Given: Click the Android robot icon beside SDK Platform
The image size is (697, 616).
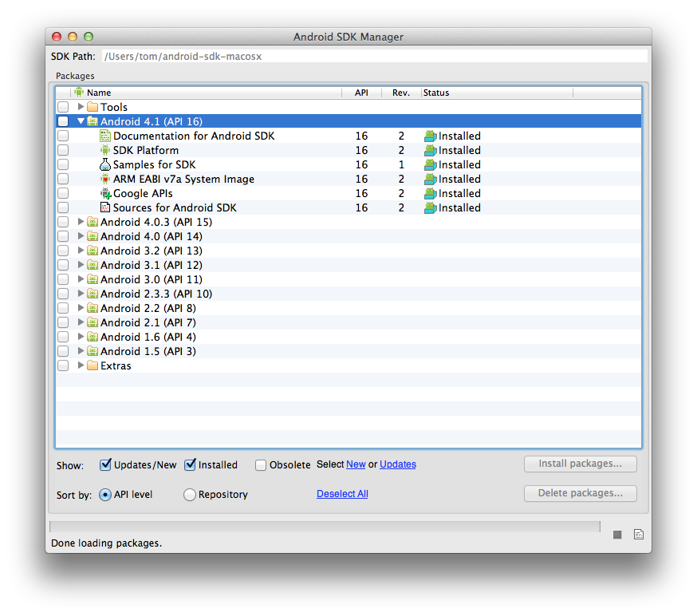Looking at the screenshot, I should click(x=105, y=150).
